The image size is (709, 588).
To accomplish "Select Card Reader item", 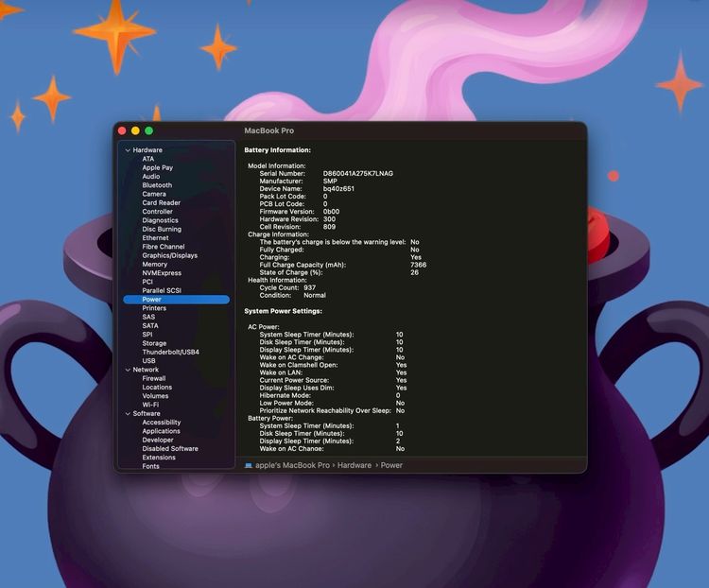I will (x=161, y=202).
